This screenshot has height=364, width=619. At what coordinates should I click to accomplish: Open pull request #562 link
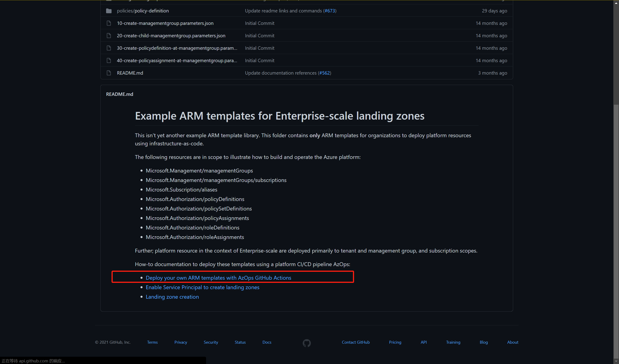pos(325,73)
